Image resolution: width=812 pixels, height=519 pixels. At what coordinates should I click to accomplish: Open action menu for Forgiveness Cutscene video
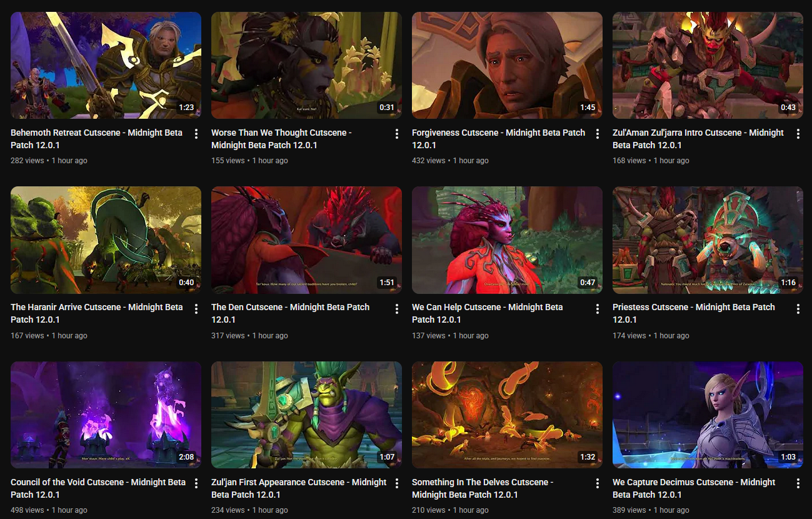point(598,134)
